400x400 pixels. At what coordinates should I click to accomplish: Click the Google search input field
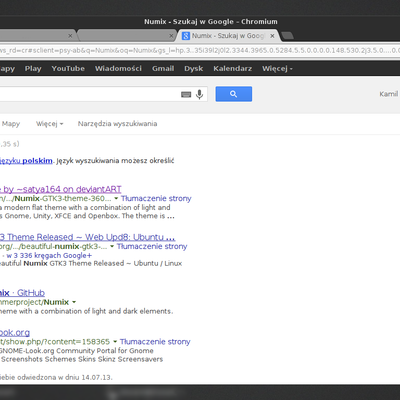(103, 94)
